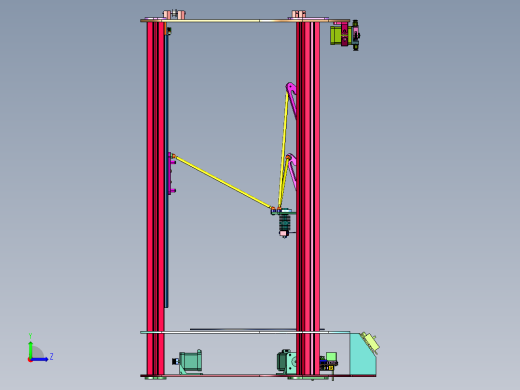Select the light green block beside right column base
The width and height of the screenshot is (520, 390).
tap(331, 357)
